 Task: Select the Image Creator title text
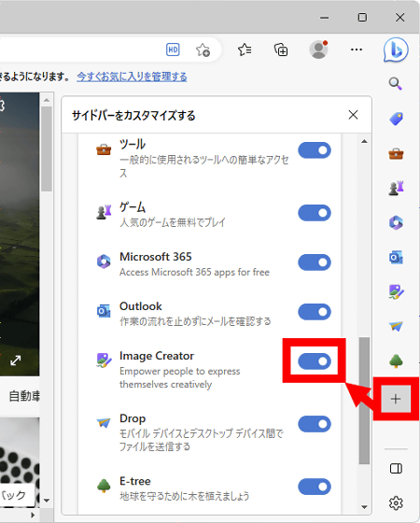click(x=157, y=356)
